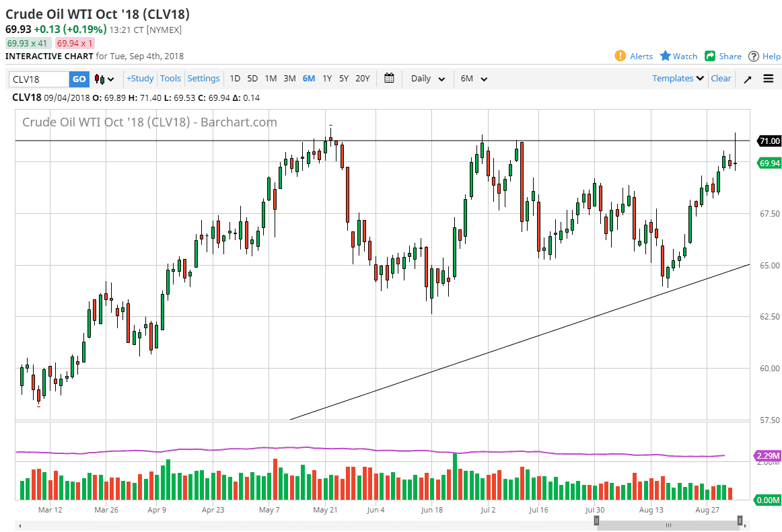Open the hamburger menu on the chart toolbar
The image size is (782, 532).
[x=768, y=79]
